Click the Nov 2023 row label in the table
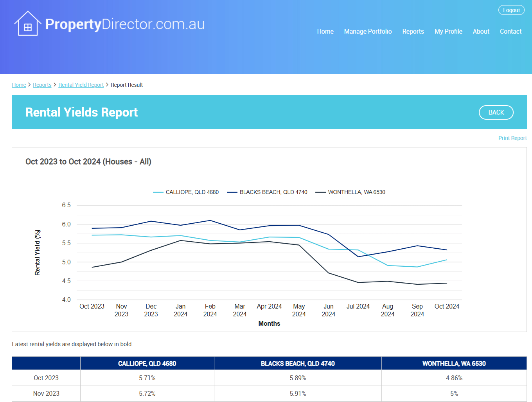Viewport: 532px width, 402px height. [x=46, y=393]
